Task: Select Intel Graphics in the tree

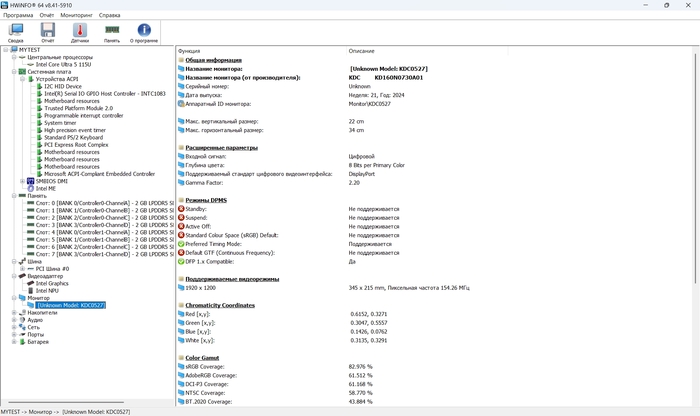Action: click(52, 283)
